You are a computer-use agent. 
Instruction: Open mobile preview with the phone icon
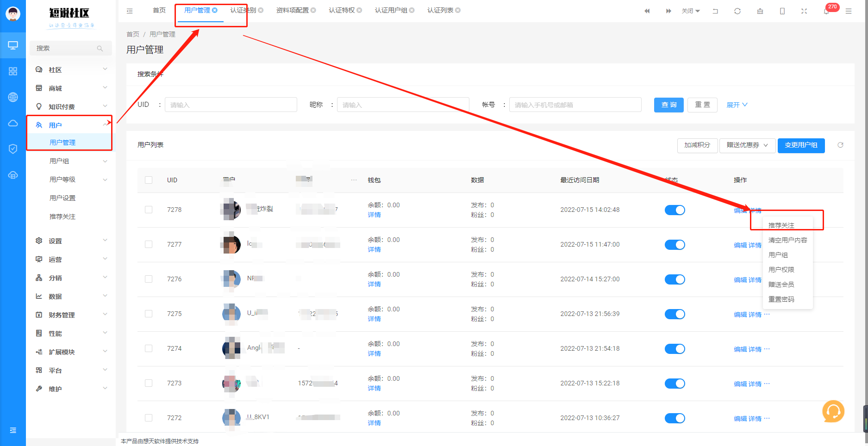(x=782, y=11)
